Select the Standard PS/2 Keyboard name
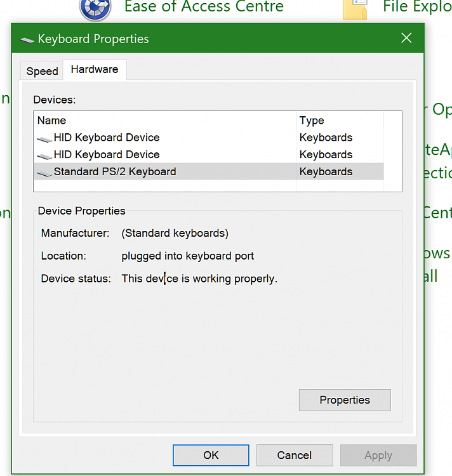 tap(115, 172)
